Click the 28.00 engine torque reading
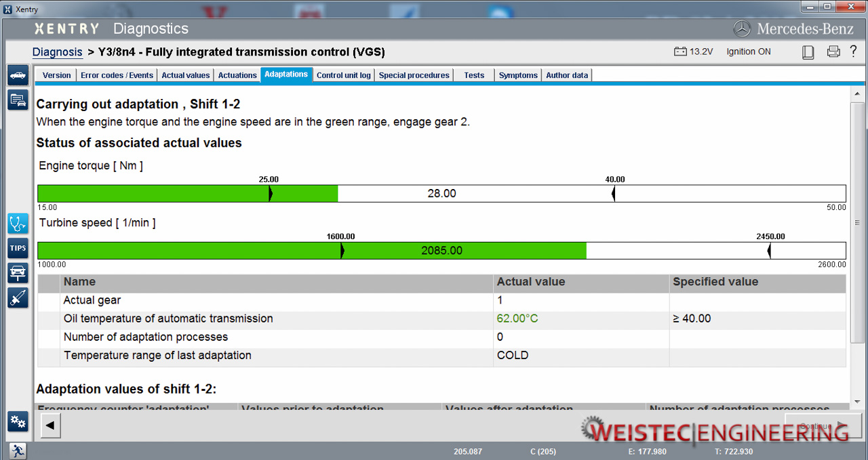 coord(441,194)
